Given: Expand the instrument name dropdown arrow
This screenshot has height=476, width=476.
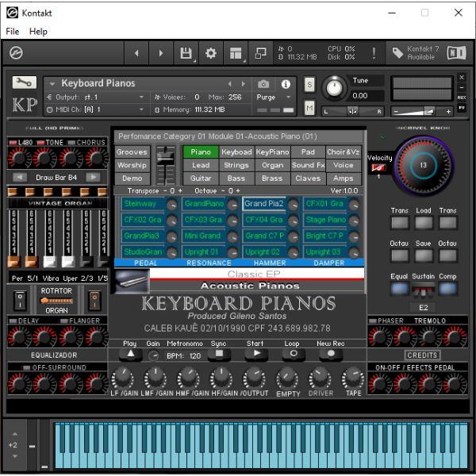Looking at the screenshot, I should point(52,83).
